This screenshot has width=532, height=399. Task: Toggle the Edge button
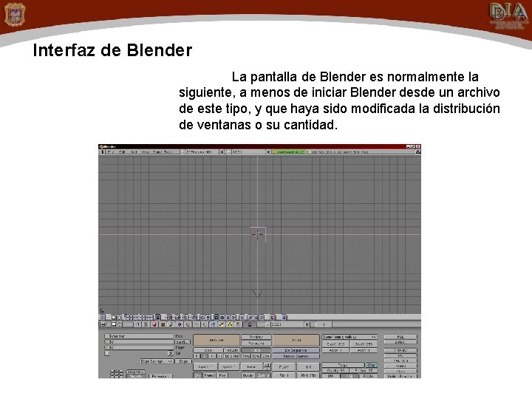coord(183,361)
